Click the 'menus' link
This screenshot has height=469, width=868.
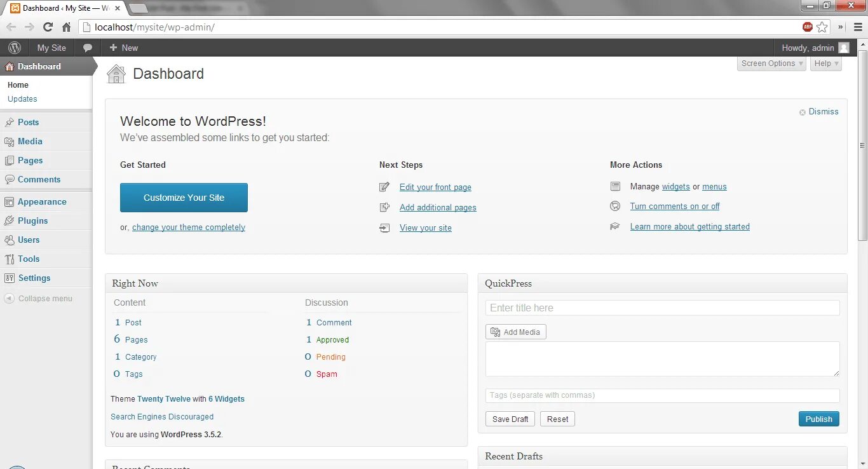tap(714, 186)
